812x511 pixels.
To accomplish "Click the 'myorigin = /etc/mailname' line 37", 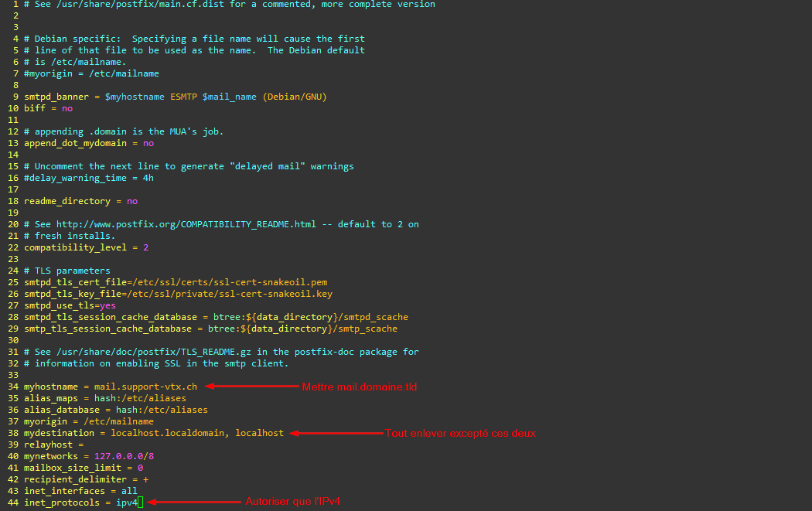I will point(89,421).
